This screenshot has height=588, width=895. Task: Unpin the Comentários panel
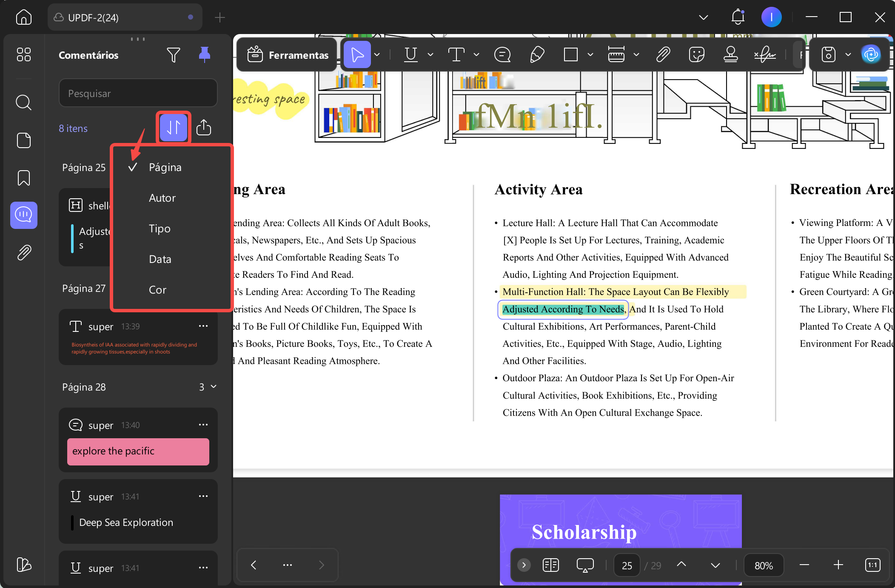(205, 55)
